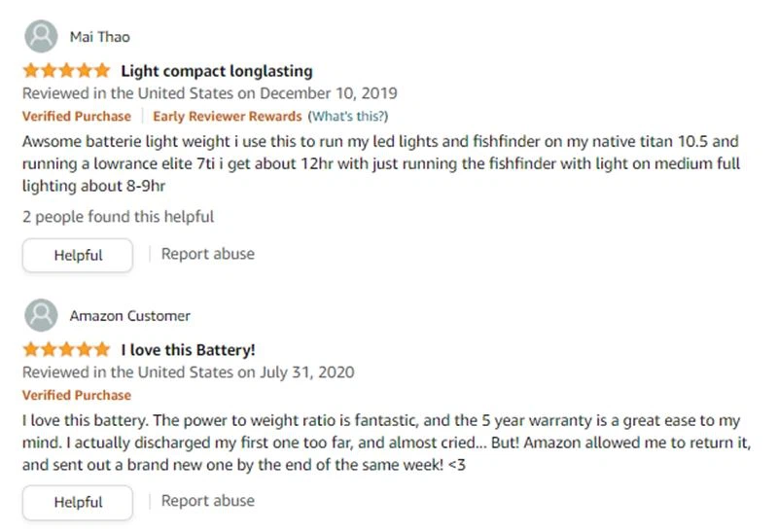This screenshot has height=532, width=778.
Task: Click the July 31, 2020 review date line
Action: [x=188, y=372]
